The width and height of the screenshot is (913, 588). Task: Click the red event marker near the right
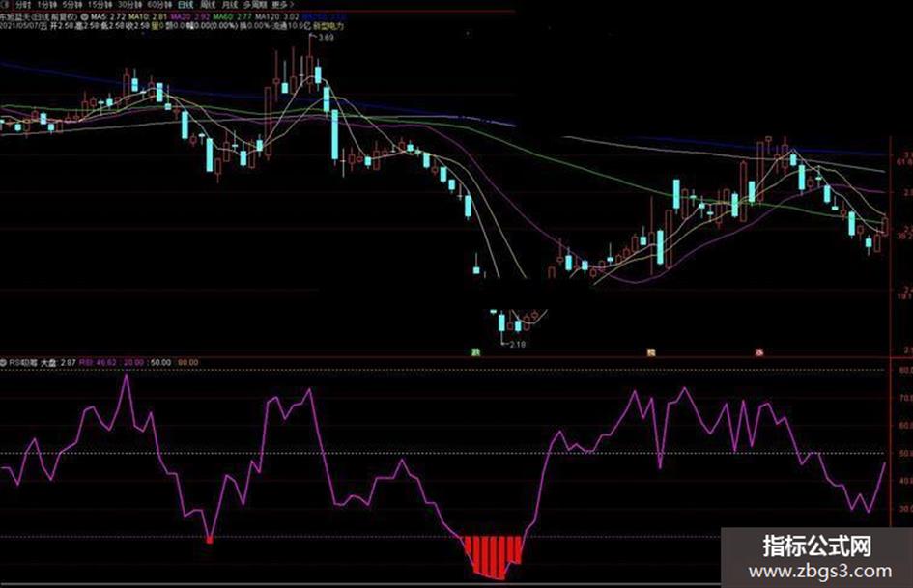[759, 351]
